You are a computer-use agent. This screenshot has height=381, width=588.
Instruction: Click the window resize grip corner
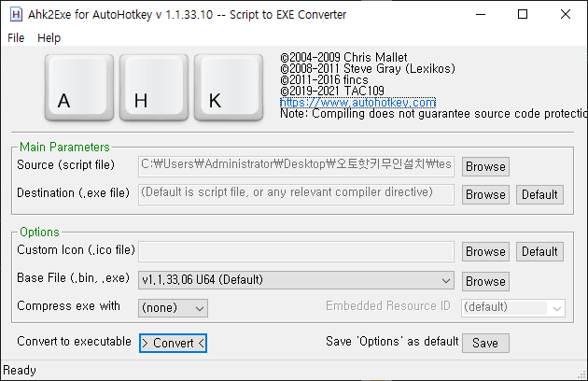582,374
